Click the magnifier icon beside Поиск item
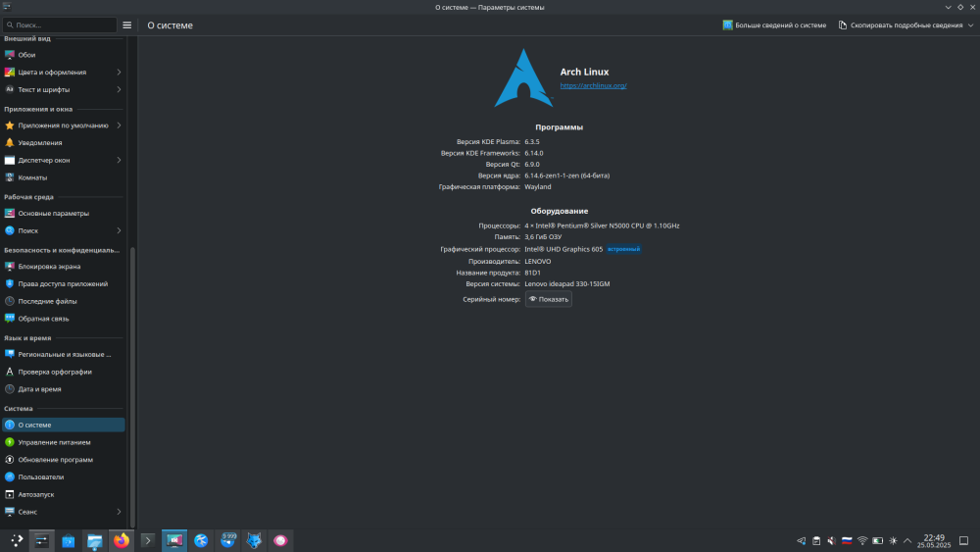Image resolution: width=980 pixels, height=552 pixels. (10, 231)
